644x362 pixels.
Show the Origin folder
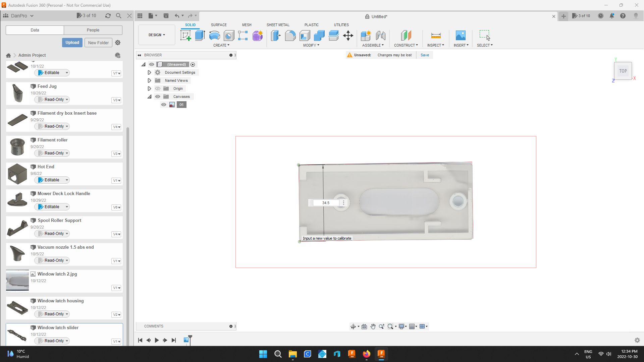(158, 88)
